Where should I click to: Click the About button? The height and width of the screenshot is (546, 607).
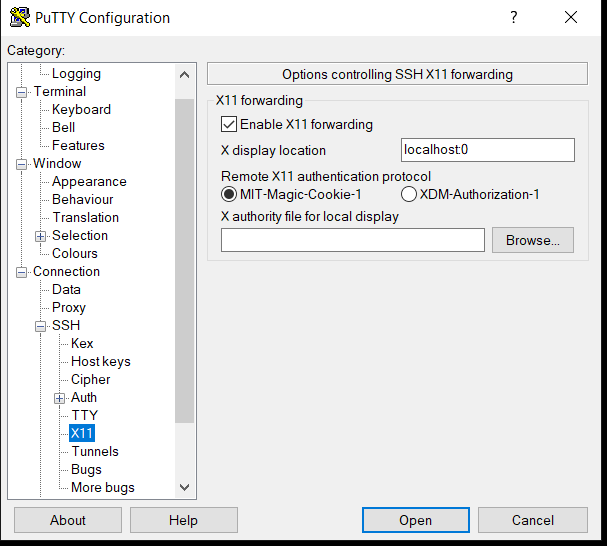[x=68, y=520]
